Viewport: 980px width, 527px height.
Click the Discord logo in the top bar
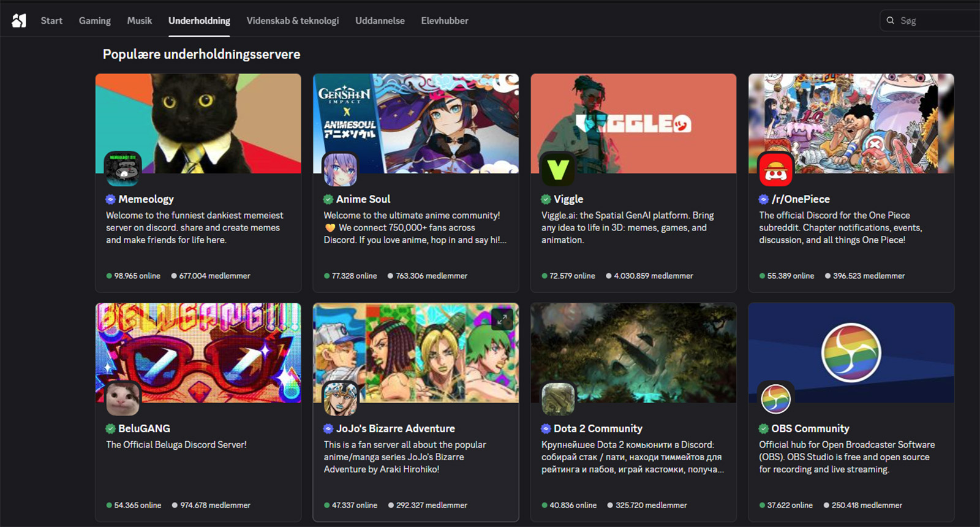[x=19, y=21]
